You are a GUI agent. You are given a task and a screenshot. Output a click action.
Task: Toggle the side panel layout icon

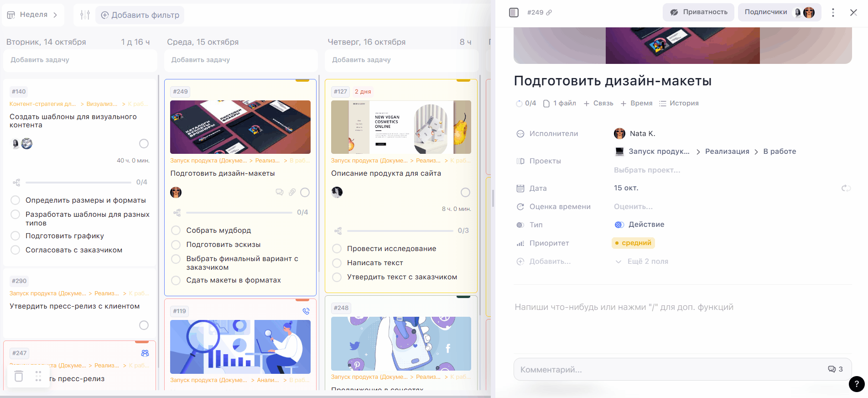514,13
